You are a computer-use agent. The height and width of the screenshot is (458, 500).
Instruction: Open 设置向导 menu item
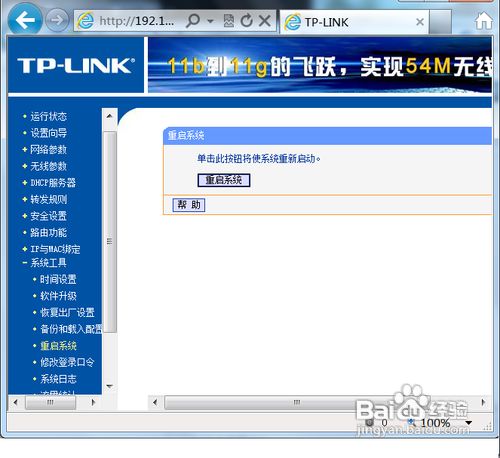(x=49, y=133)
